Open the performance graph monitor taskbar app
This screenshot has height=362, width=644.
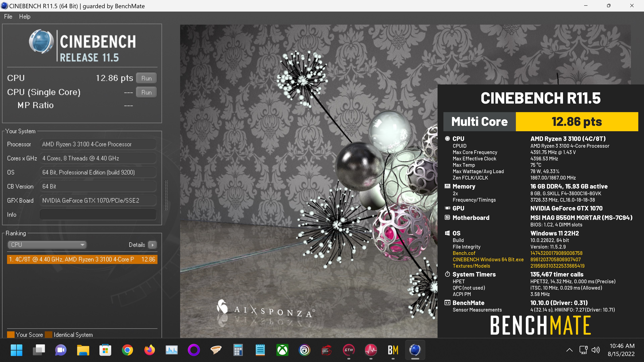172,350
